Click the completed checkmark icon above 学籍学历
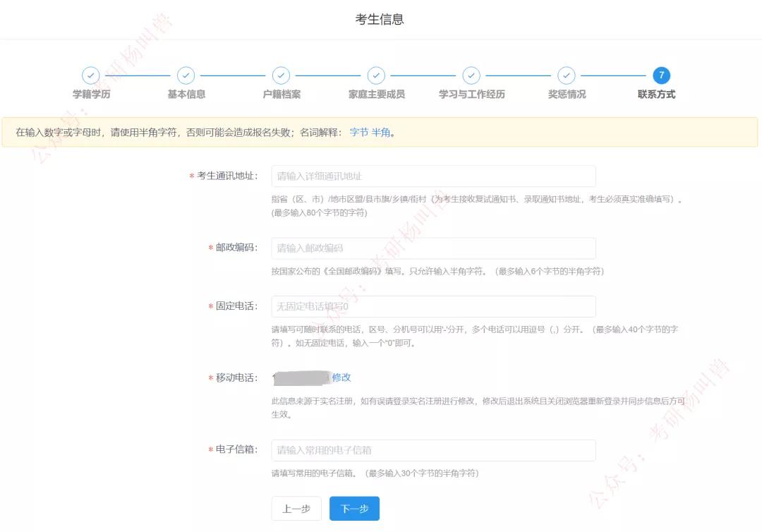762x532 pixels. 91,75
